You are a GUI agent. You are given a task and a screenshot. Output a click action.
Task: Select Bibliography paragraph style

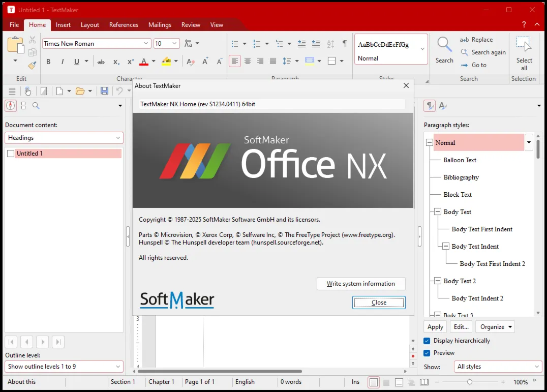pos(461,177)
